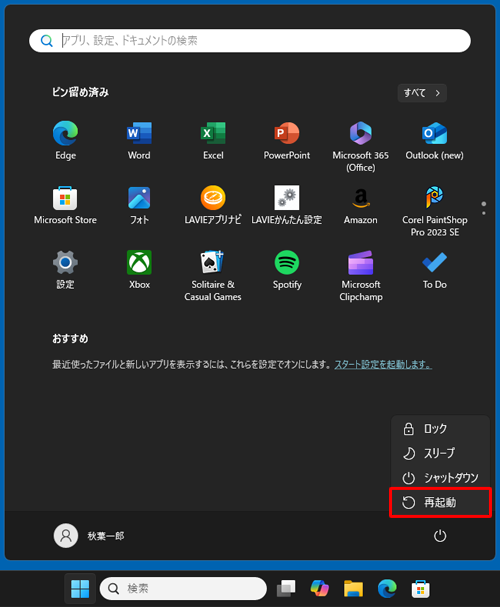Go to next pinned apps page dot
Viewport: 500px width, 607px height.
tap(484, 213)
